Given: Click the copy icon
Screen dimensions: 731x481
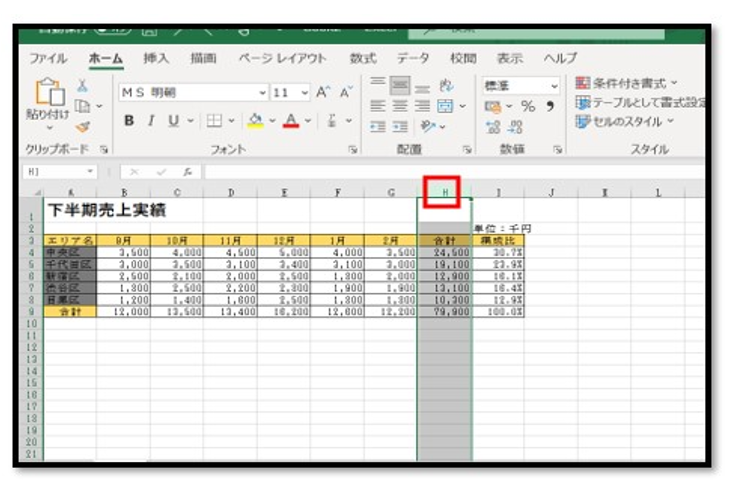Looking at the screenshot, I should point(83,106).
